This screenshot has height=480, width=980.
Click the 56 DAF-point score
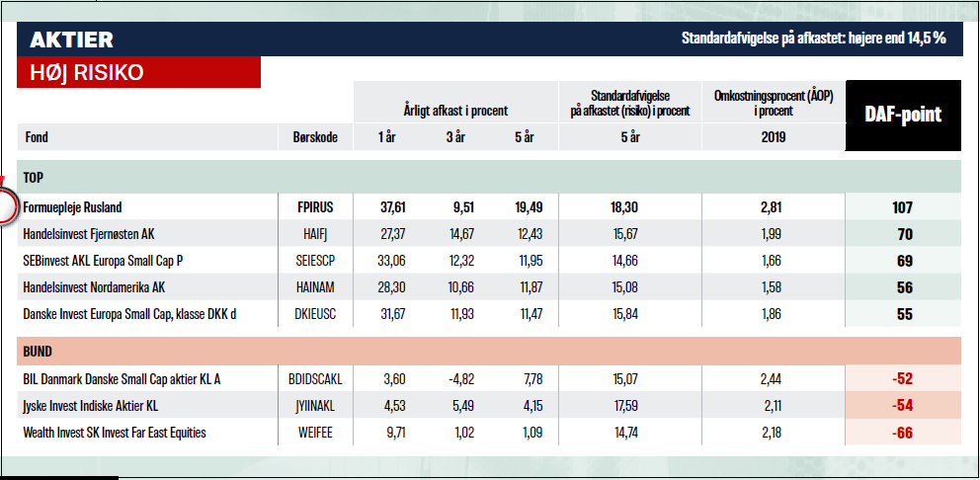pyautogui.click(x=904, y=288)
